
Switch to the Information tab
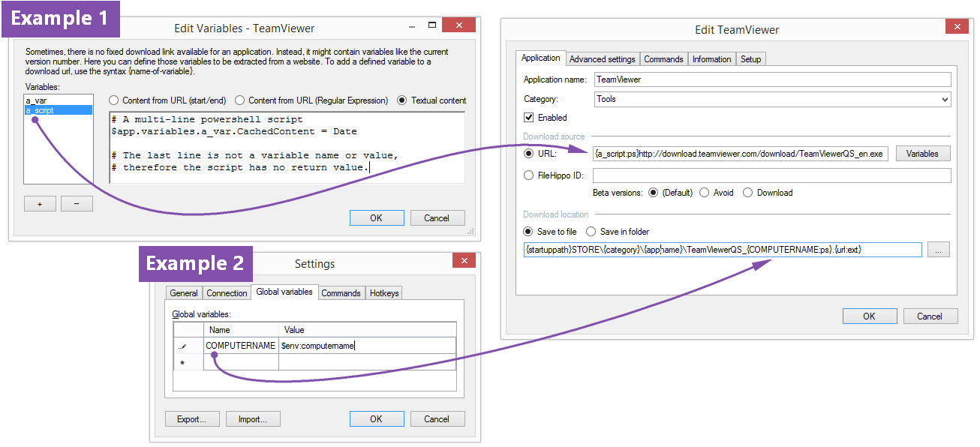711,59
